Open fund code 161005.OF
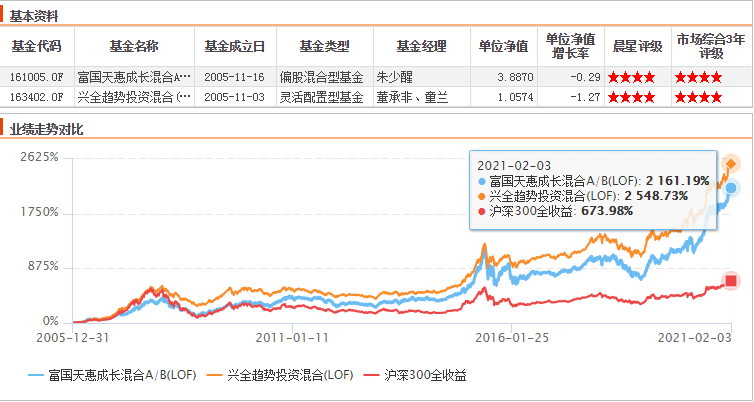Screen dimensions: 754x402 tap(37, 77)
